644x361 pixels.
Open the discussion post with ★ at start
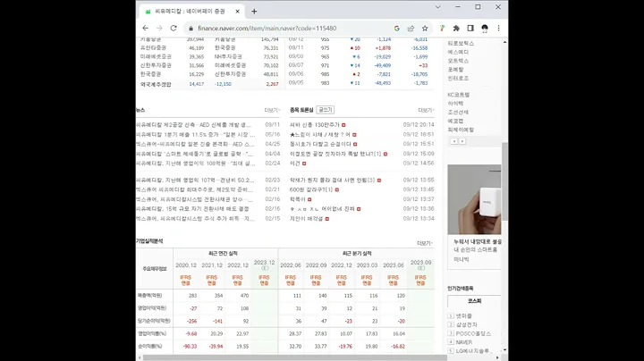click(320, 135)
